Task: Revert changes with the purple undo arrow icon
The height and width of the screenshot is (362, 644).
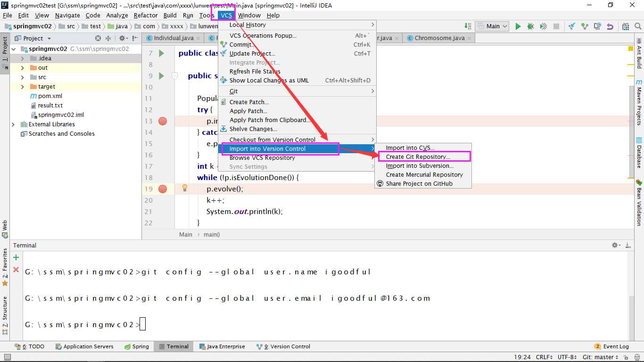Action: 610,26
